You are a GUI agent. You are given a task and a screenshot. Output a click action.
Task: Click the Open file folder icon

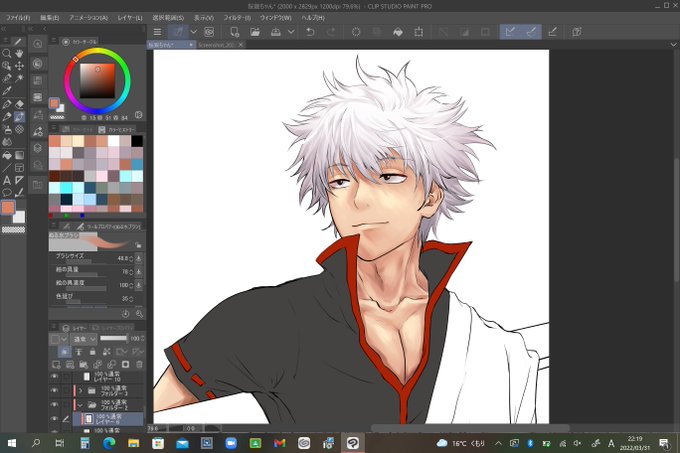point(255,32)
